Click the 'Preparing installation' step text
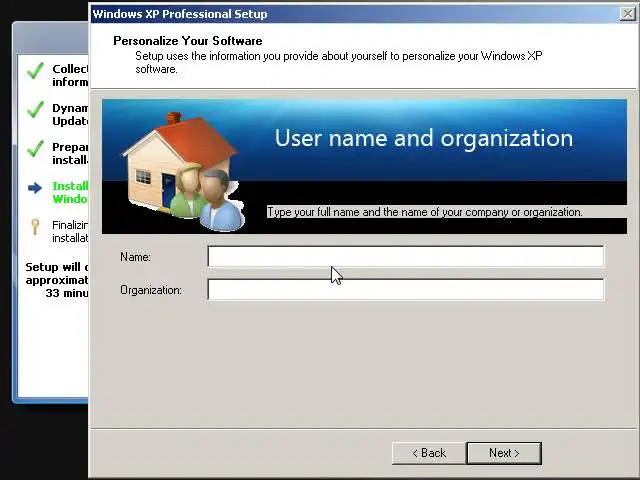This screenshot has width=640, height=480. click(70, 153)
